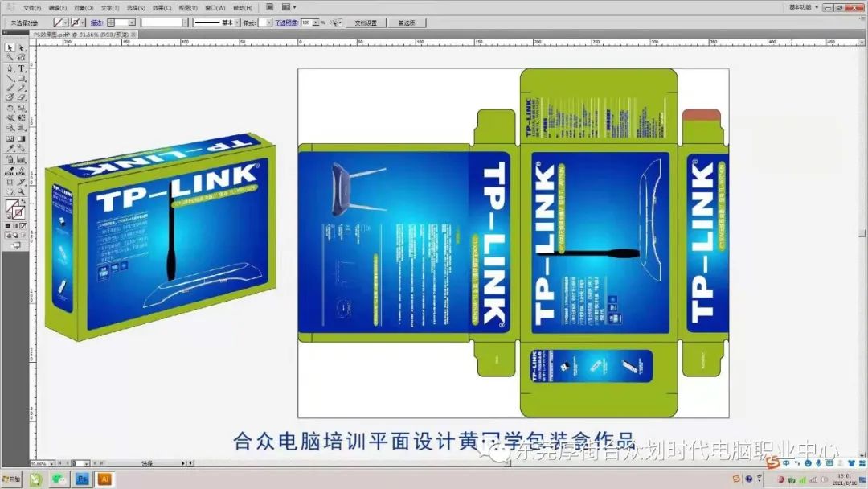The height and width of the screenshot is (489, 868).
Task: Select the Eraser tool
Action: 21,97
